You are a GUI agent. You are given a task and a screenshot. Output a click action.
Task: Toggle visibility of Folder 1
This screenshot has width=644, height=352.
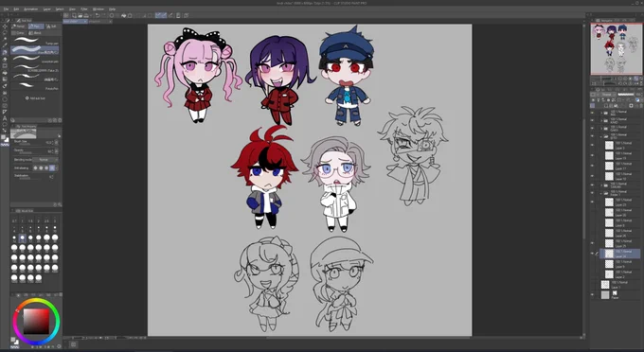point(592,192)
